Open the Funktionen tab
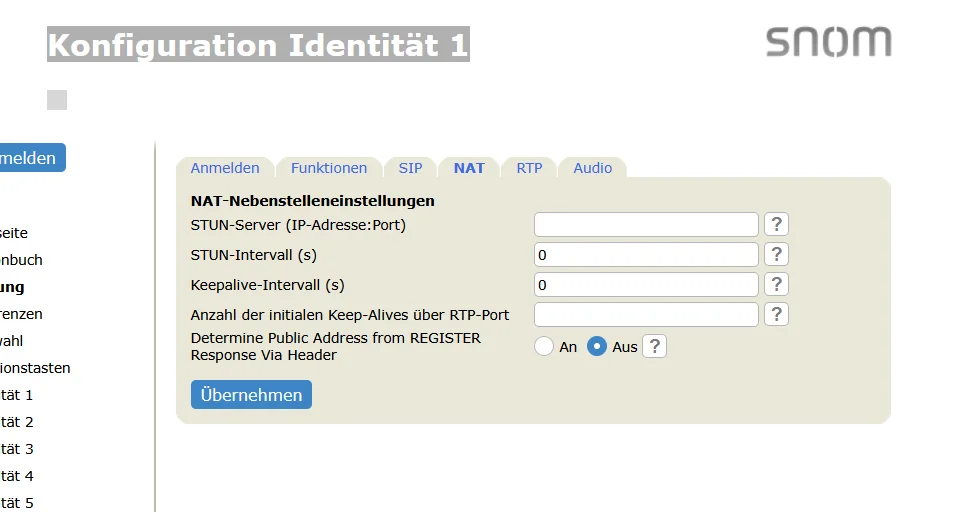The image size is (971, 512). [x=329, y=168]
